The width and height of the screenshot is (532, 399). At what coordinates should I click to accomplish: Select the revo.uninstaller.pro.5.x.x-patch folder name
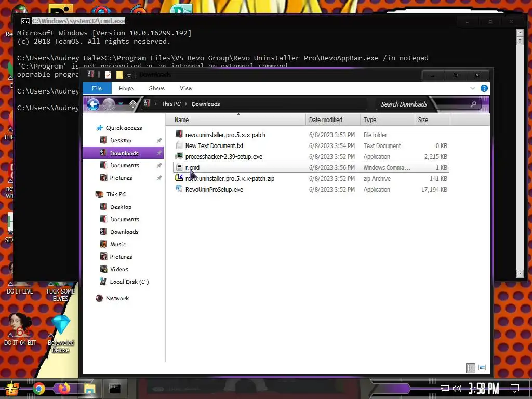click(225, 135)
